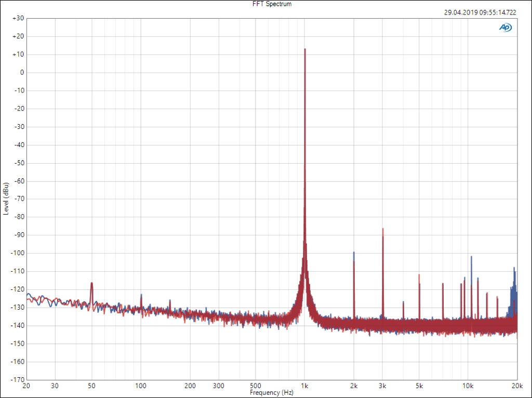The width and height of the screenshot is (532, 398).
Task: Click the +30 label on the level axis
Action: tap(18, 18)
